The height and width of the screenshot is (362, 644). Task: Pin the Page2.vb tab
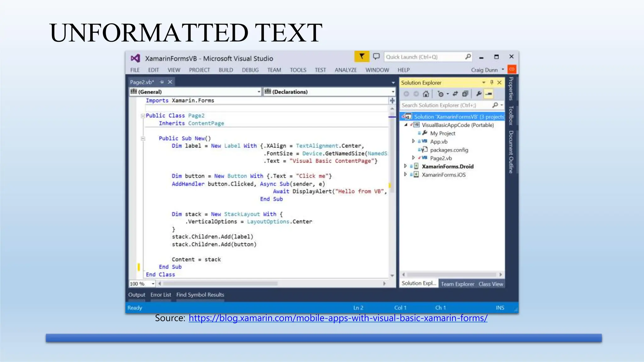[x=162, y=82]
